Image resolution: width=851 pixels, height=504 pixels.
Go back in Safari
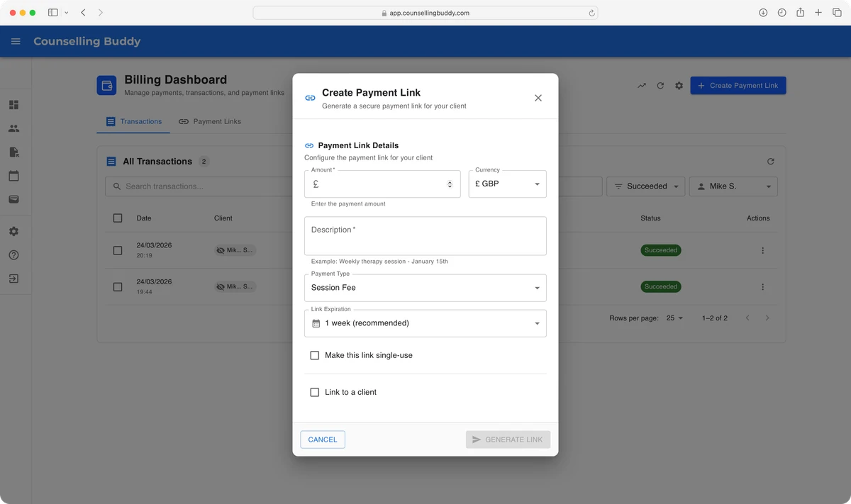84,13
